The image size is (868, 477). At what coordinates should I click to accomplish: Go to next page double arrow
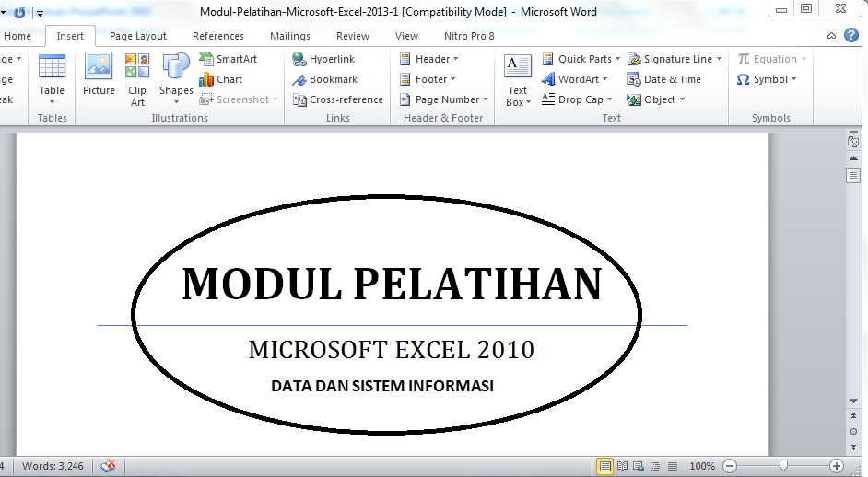[853, 446]
